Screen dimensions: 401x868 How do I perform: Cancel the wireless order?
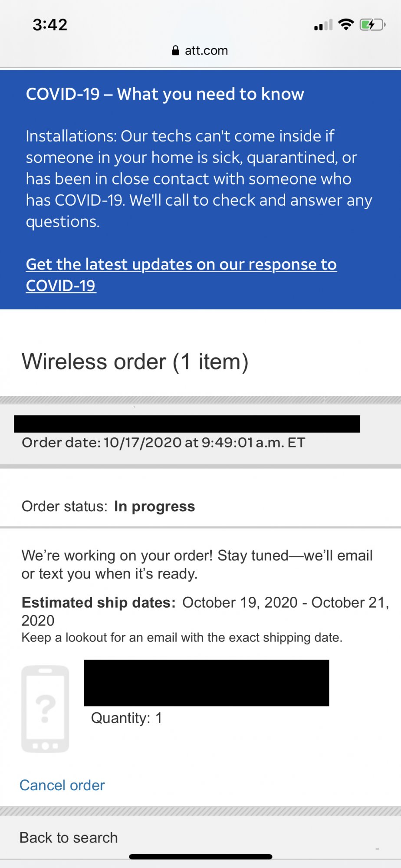(x=62, y=785)
